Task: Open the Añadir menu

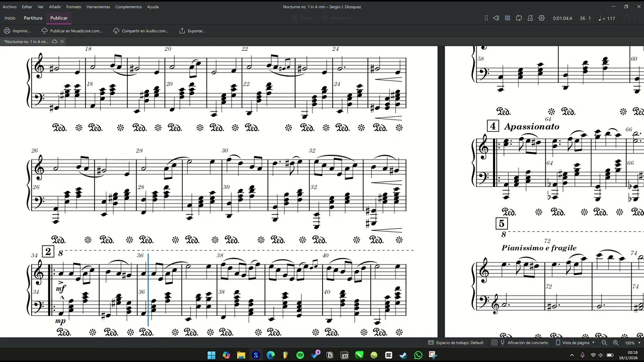Action: 55,7
